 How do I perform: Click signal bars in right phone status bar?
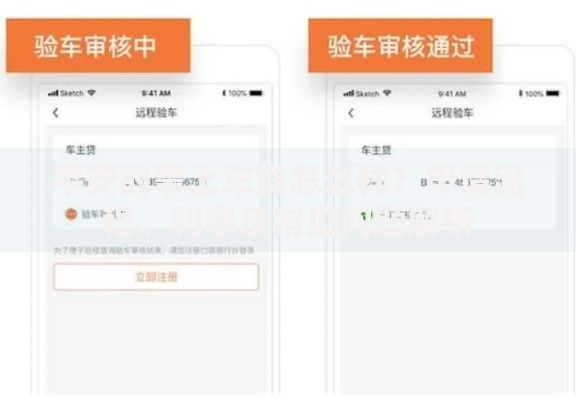(x=349, y=94)
